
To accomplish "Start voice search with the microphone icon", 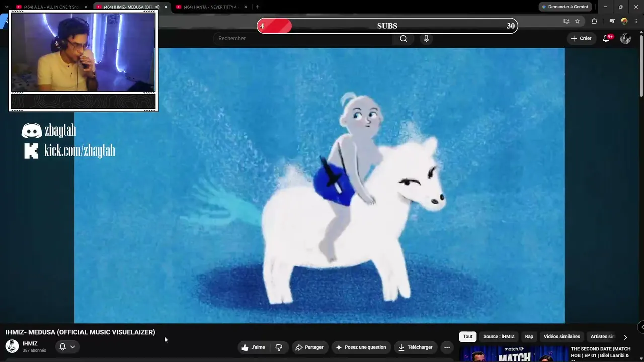I will pyautogui.click(x=426, y=39).
